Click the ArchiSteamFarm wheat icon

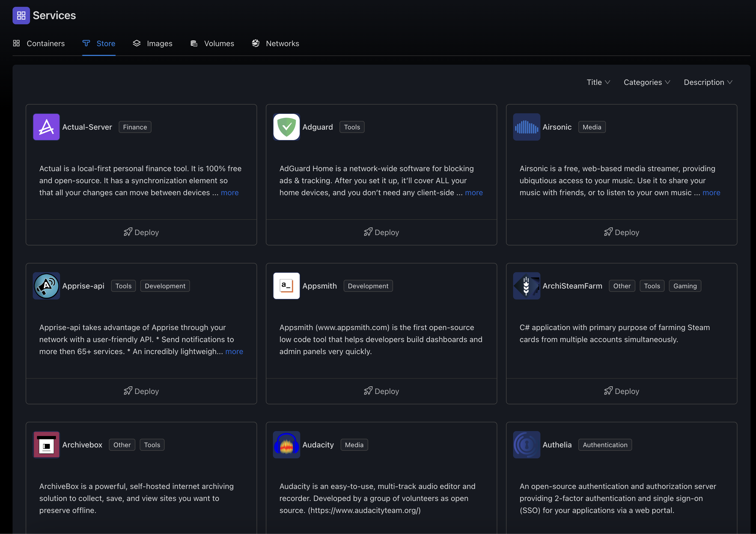pos(526,286)
